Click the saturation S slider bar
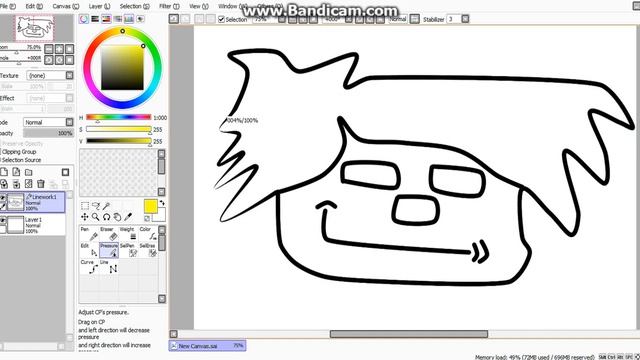Viewport: 640px width, 360px height. click(x=118, y=129)
